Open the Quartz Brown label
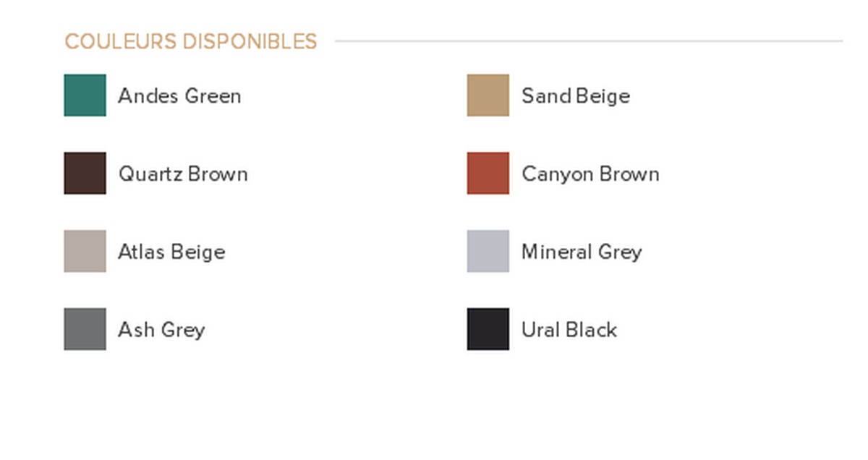This screenshot has height=460, width=868. (x=183, y=174)
